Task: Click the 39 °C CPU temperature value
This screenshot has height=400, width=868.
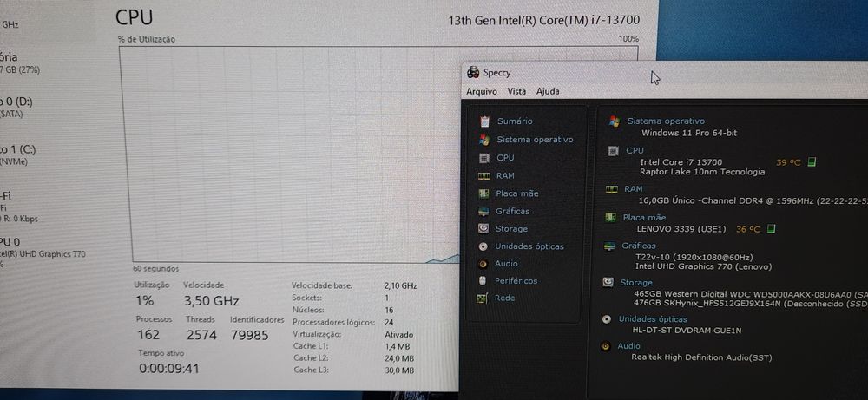Action: (788, 162)
